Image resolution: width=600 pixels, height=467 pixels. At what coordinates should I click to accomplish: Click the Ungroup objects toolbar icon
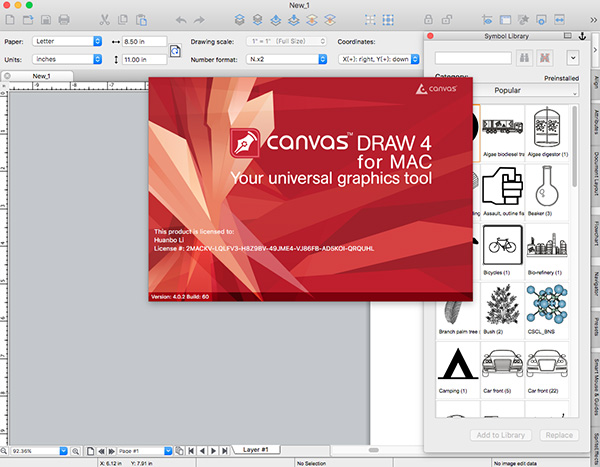point(388,20)
